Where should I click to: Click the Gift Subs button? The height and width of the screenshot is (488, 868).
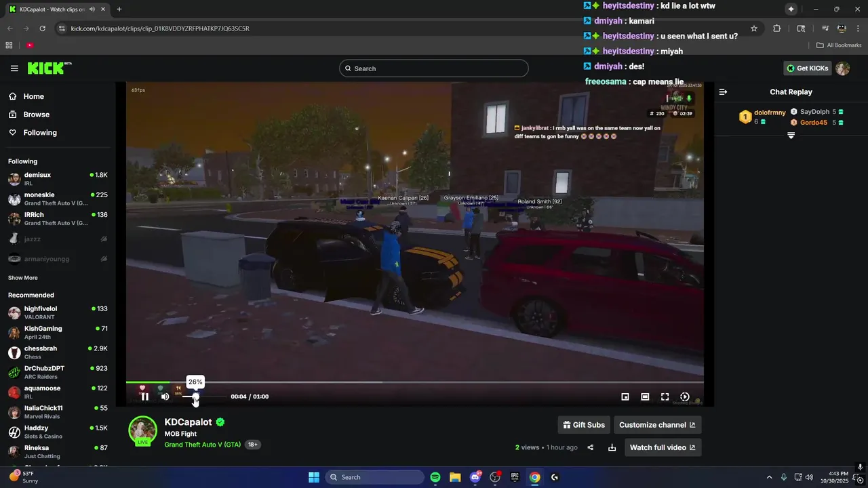click(x=584, y=425)
